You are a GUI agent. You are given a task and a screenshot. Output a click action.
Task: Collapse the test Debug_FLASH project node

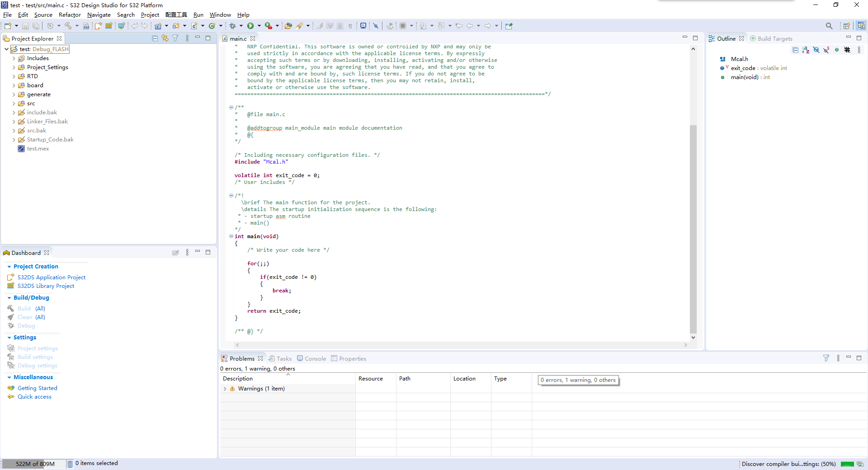coord(6,49)
